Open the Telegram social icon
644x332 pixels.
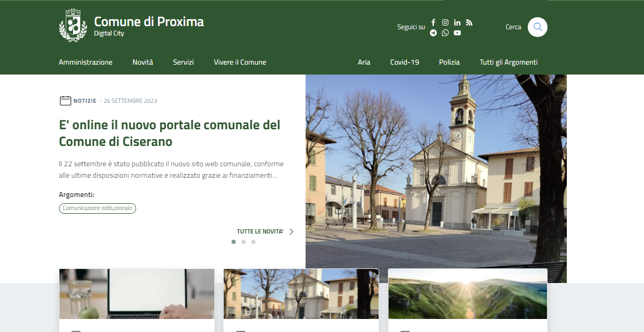point(433,33)
